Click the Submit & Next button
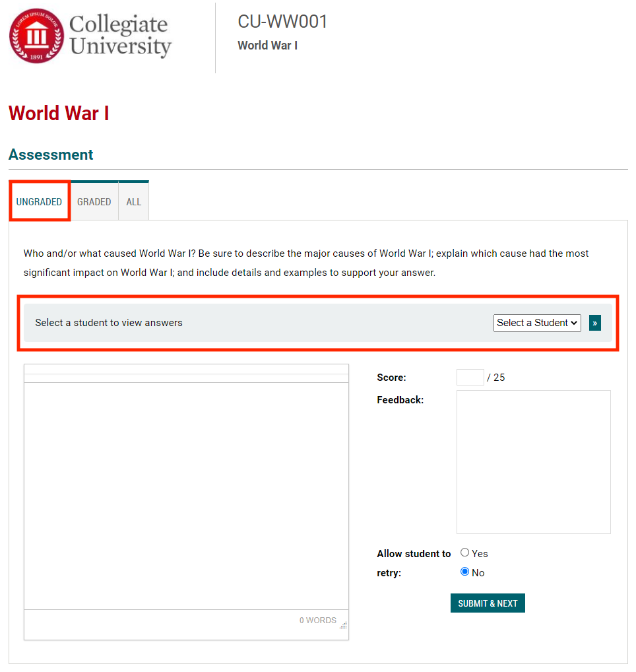This screenshot has width=636, height=672. tap(488, 603)
